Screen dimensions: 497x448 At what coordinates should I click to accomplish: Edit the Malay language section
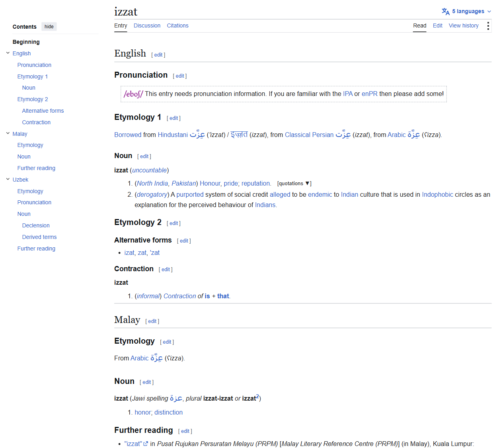point(152,321)
